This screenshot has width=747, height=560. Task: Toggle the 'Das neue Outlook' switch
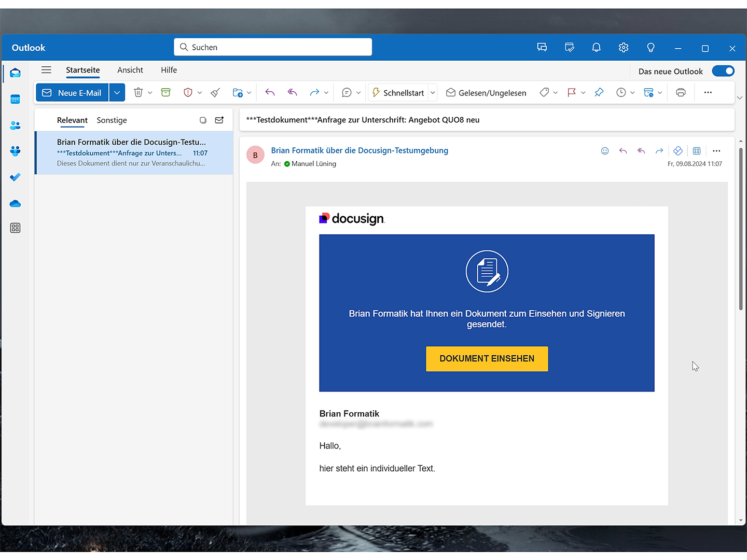pos(723,71)
